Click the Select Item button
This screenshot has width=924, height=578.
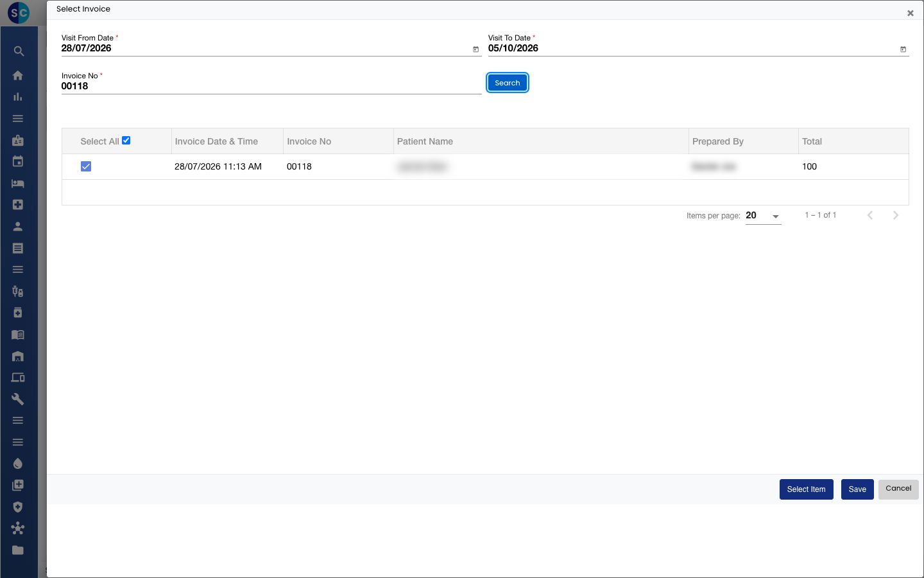(x=807, y=489)
